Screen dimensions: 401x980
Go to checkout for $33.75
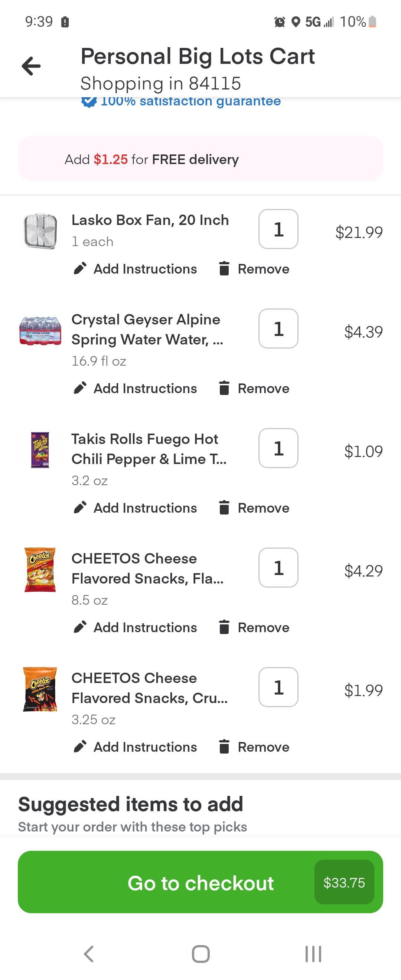pos(200,883)
